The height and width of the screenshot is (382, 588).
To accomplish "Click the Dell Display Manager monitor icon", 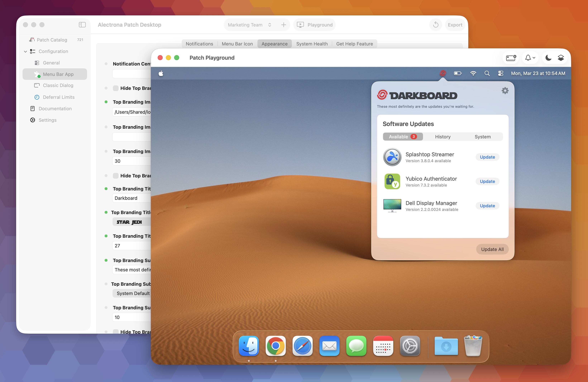I will click(x=392, y=205).
